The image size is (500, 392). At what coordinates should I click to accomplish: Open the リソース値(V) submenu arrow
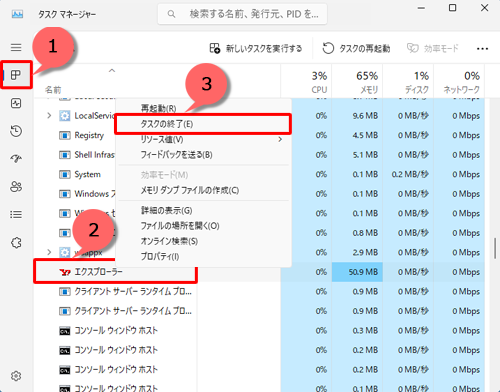280,139
